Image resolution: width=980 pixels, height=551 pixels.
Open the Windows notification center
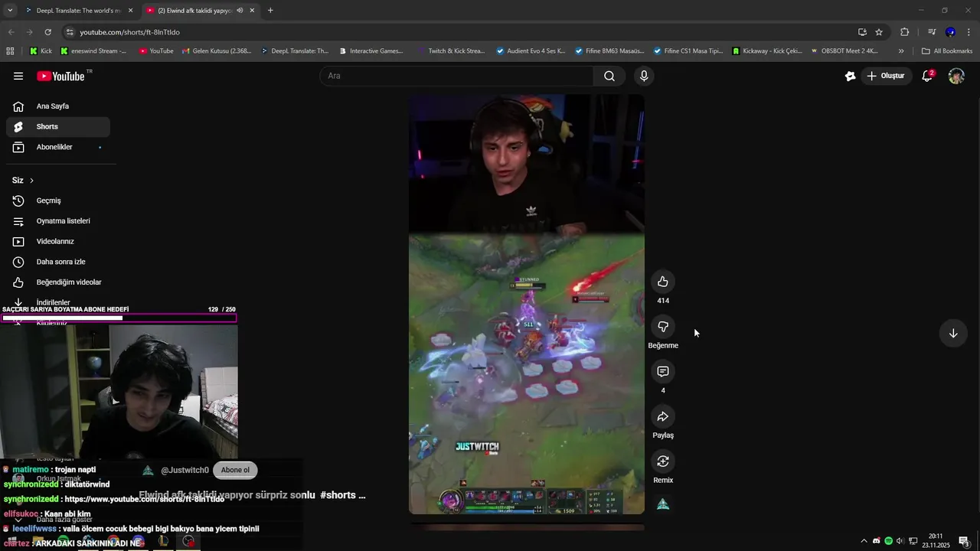click(x=964, y=541)
